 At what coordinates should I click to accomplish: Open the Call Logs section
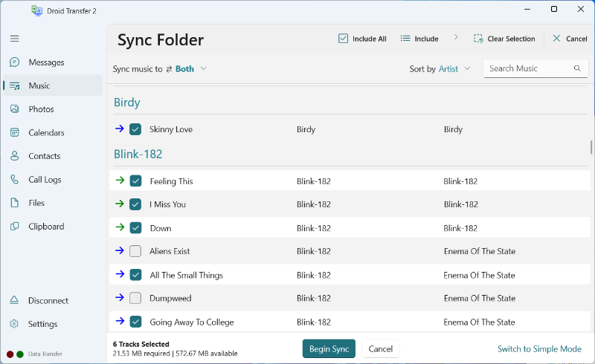tap(53, 179)
